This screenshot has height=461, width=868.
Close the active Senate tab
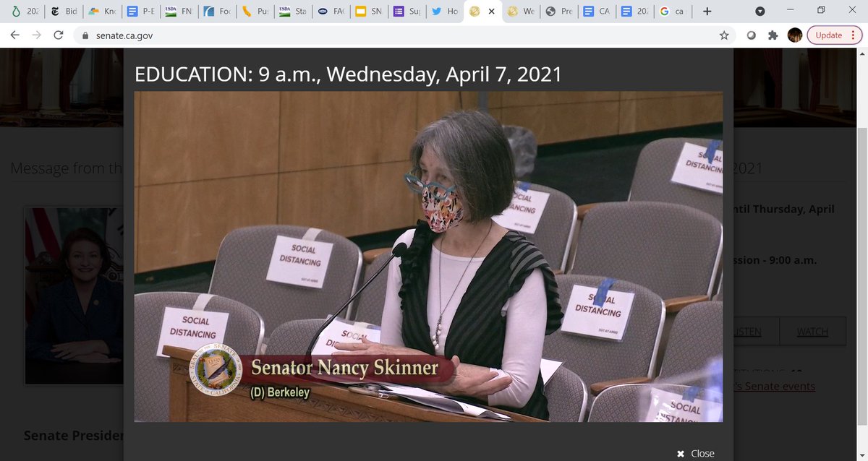pos(492,12)
